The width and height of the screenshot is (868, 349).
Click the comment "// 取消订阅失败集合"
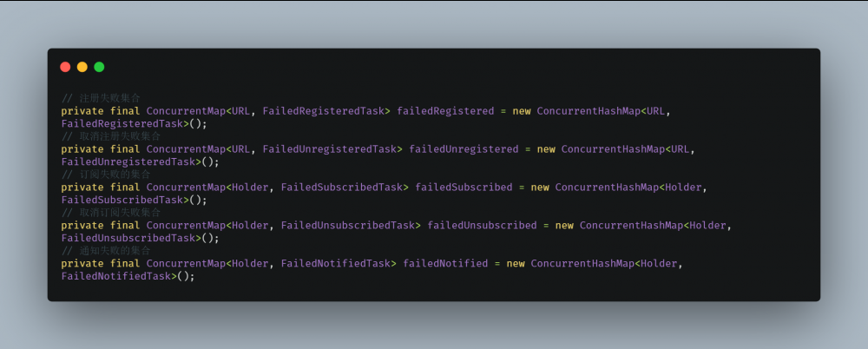110,213
